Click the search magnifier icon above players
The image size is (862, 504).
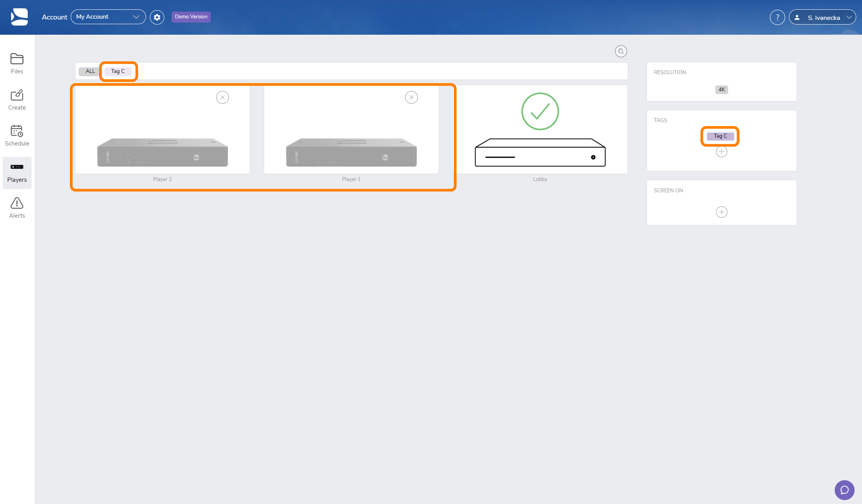pos(621,51)
